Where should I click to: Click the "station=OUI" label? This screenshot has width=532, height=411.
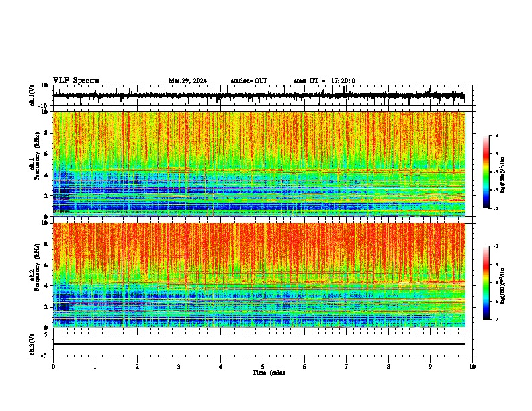(249, 81)
